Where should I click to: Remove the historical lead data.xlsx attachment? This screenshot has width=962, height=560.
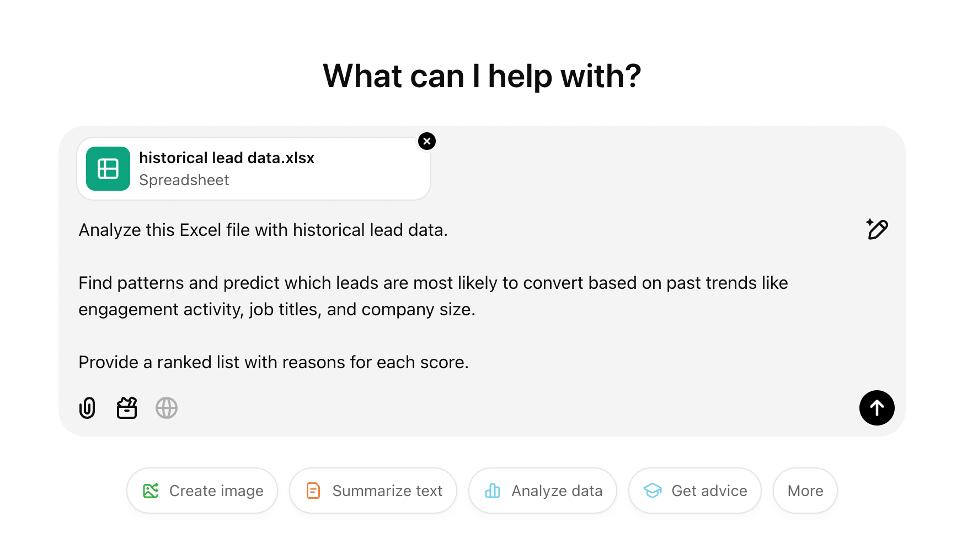click(427, 141)
